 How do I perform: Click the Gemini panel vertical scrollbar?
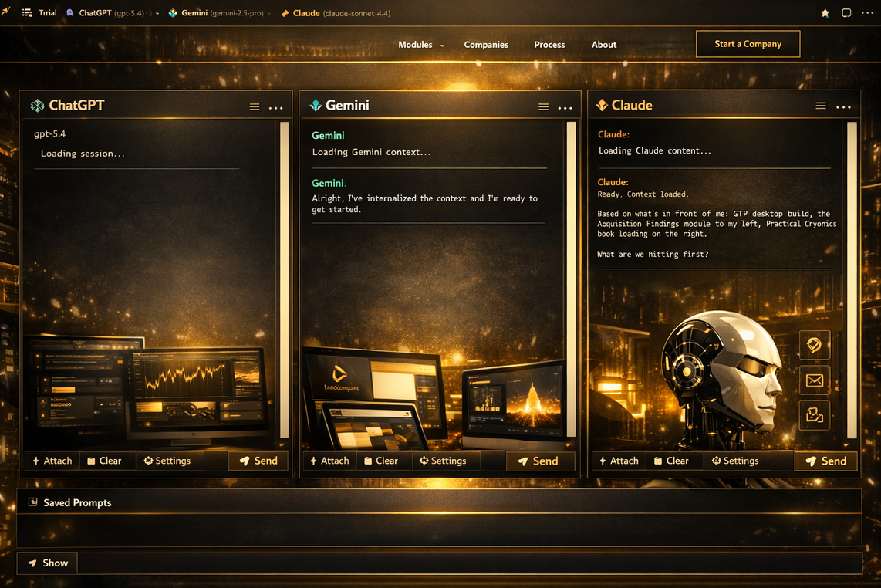tap(572, 279)
